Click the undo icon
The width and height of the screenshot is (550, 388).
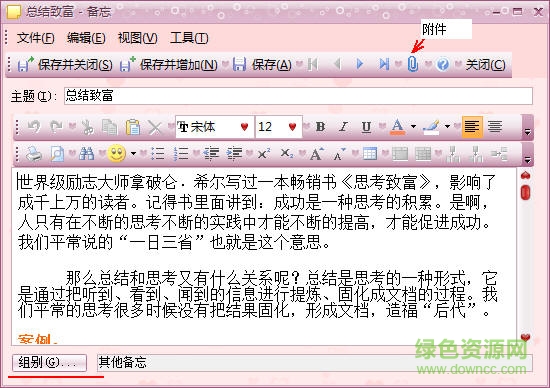tap(34, 127)
